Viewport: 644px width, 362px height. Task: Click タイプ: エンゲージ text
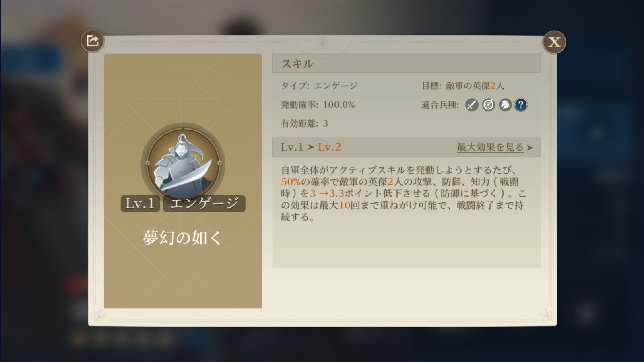pos(319,86)
